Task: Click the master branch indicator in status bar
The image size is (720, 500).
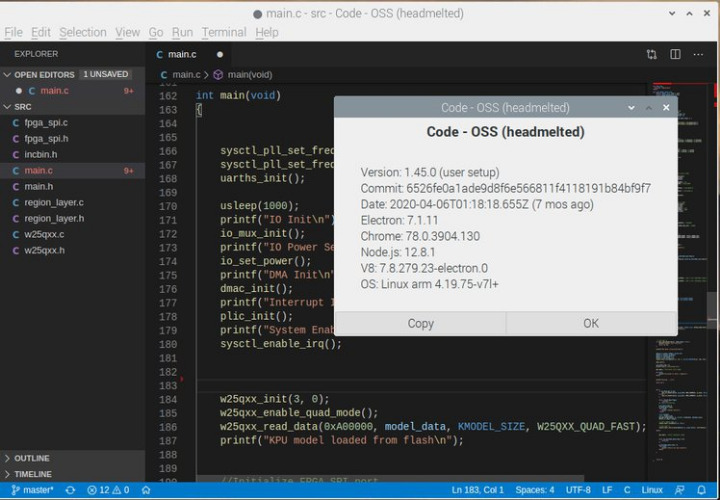Action: pos(32,490)
